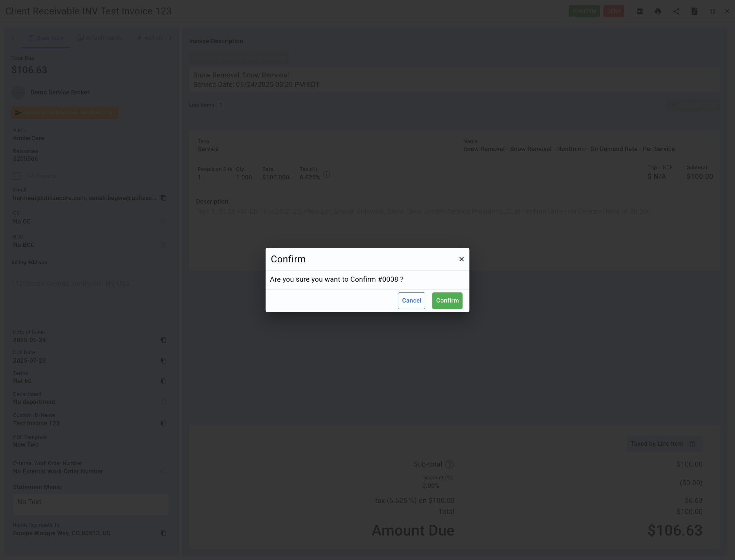Open the Summary tab

(46, 38)
